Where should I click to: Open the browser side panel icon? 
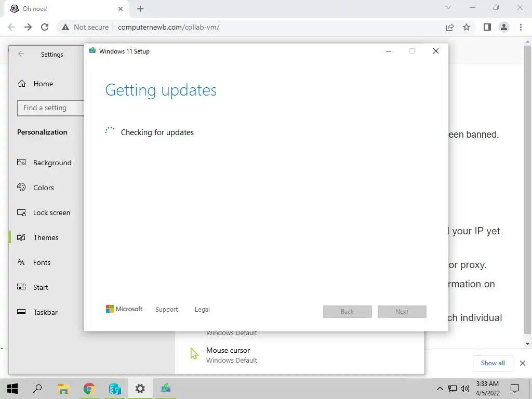(x=487, y=27)
